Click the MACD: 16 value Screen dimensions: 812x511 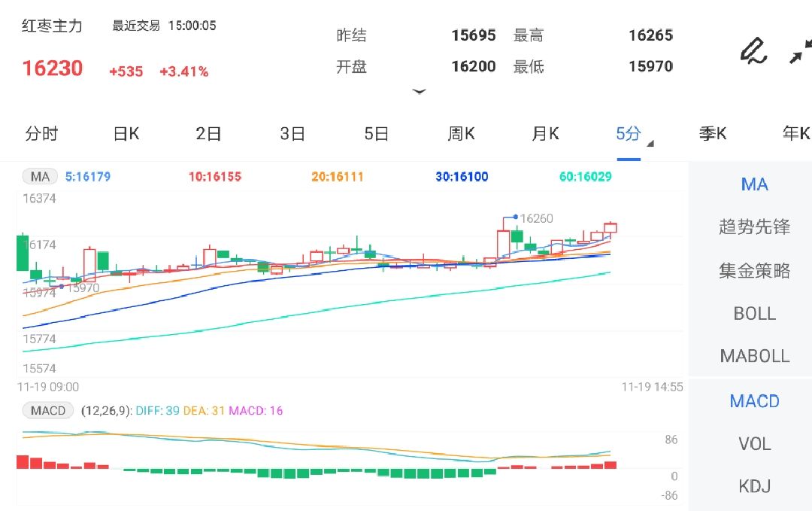(x=256, y=411)
